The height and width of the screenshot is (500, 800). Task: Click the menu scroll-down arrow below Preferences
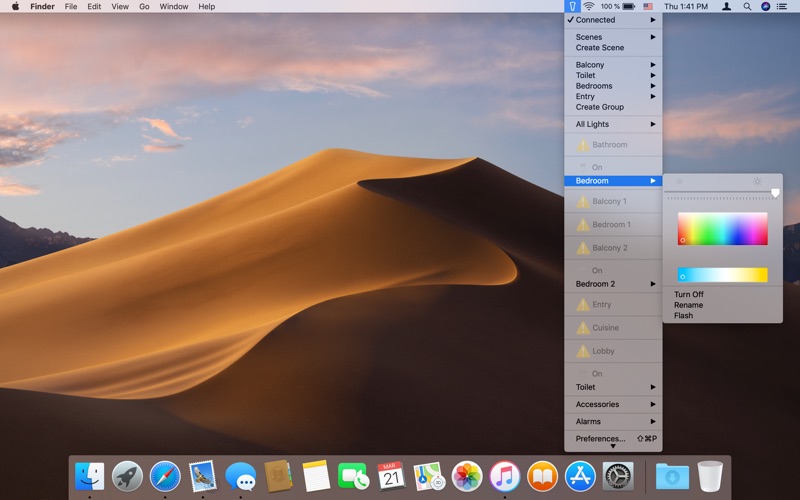click(613, 447)
